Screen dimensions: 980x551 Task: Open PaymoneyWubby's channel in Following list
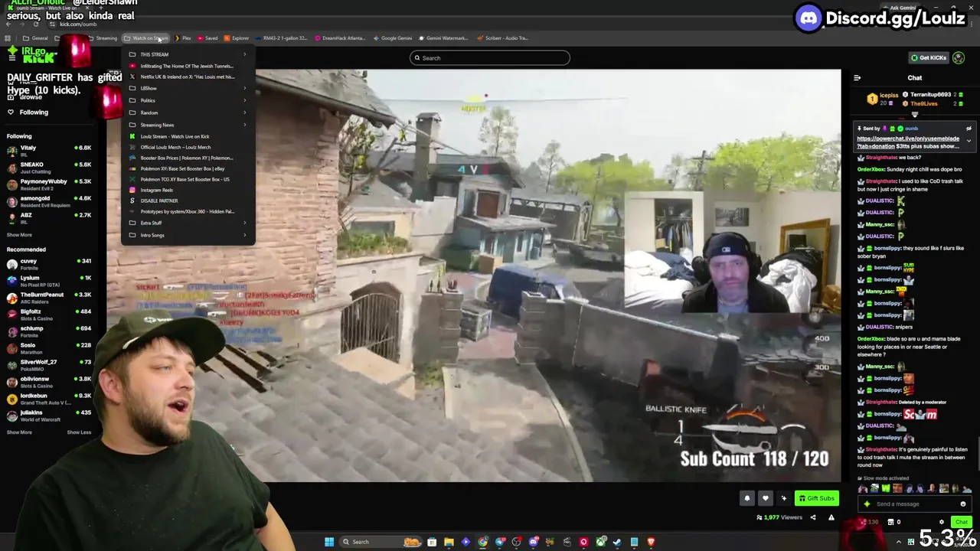click(48, 184)
